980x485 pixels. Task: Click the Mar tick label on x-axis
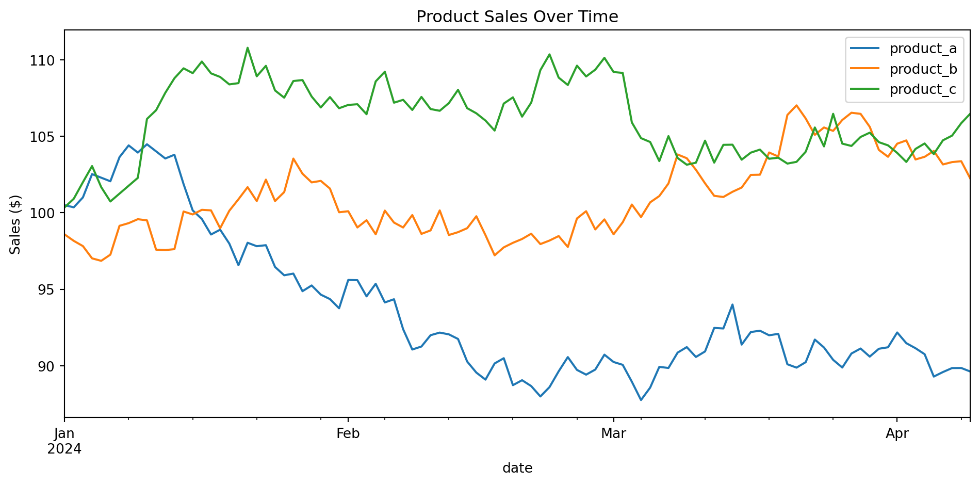coord(613,433)
